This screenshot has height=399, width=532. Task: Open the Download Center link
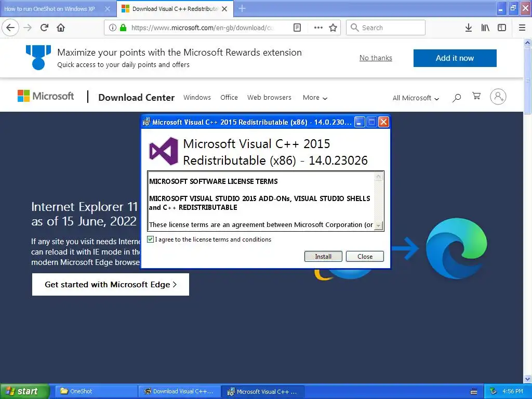coord(137,97)
